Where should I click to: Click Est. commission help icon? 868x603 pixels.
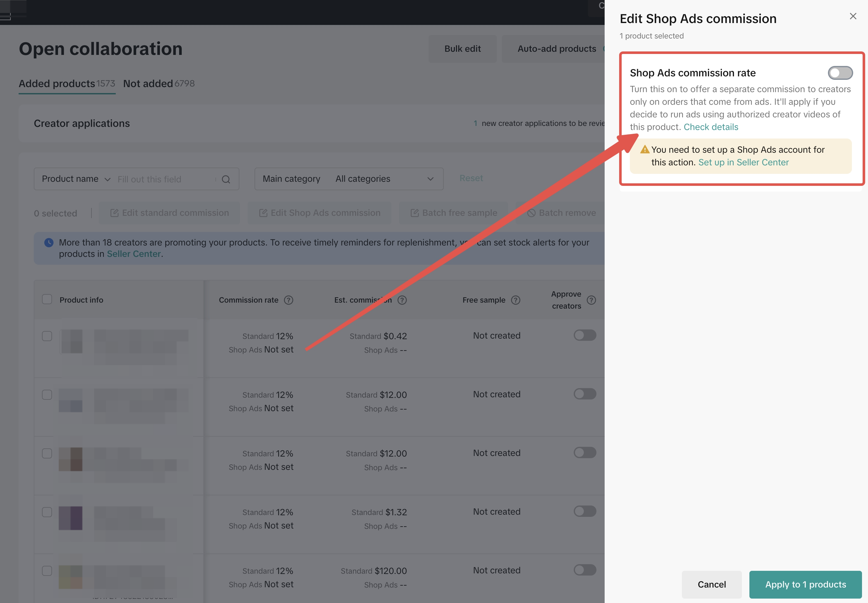tap(402, 300)
